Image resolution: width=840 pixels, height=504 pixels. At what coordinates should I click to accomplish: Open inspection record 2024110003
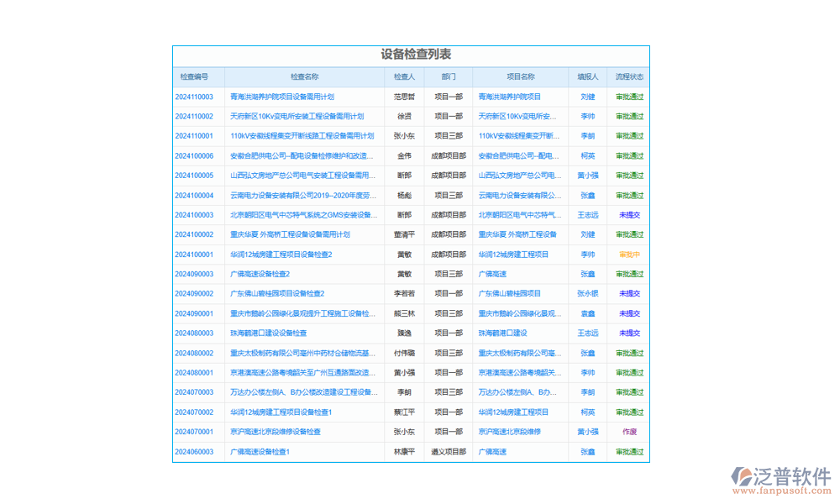click(194, 97)
